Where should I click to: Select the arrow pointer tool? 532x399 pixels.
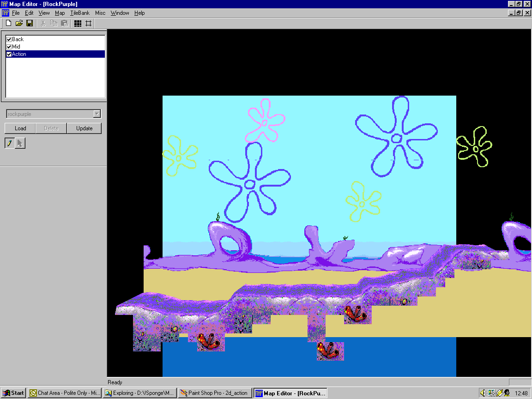(x=20, y=143)
